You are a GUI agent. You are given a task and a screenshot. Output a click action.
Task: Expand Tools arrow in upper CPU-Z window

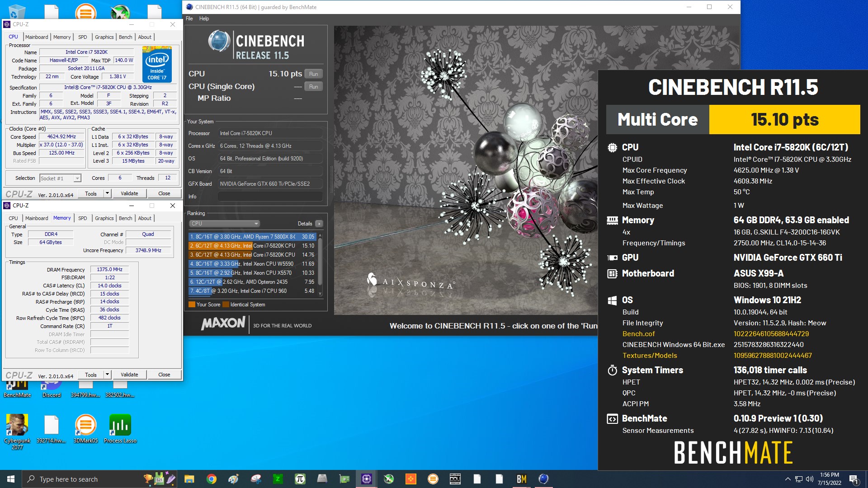coord(107,193)
